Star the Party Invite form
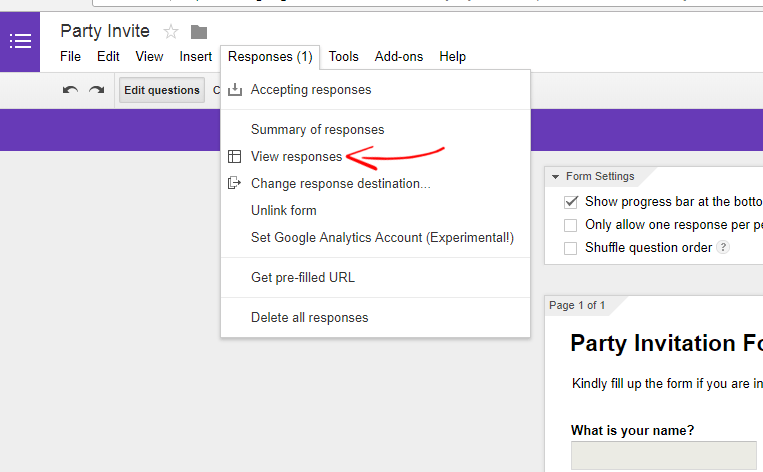 [171, 32]
